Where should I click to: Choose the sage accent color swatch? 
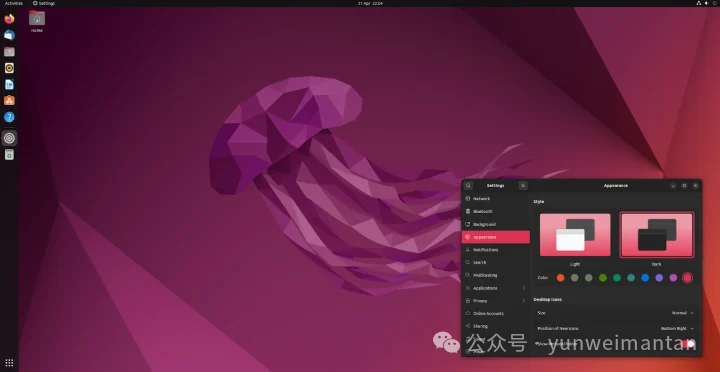coord(589,278)
